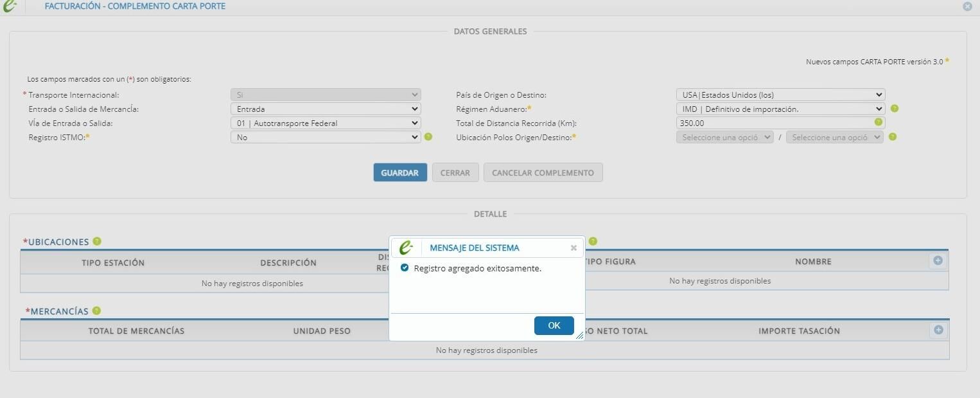Add a new Figura Transporte record
The height and width of the screenshot is (398, 980).
938,260
